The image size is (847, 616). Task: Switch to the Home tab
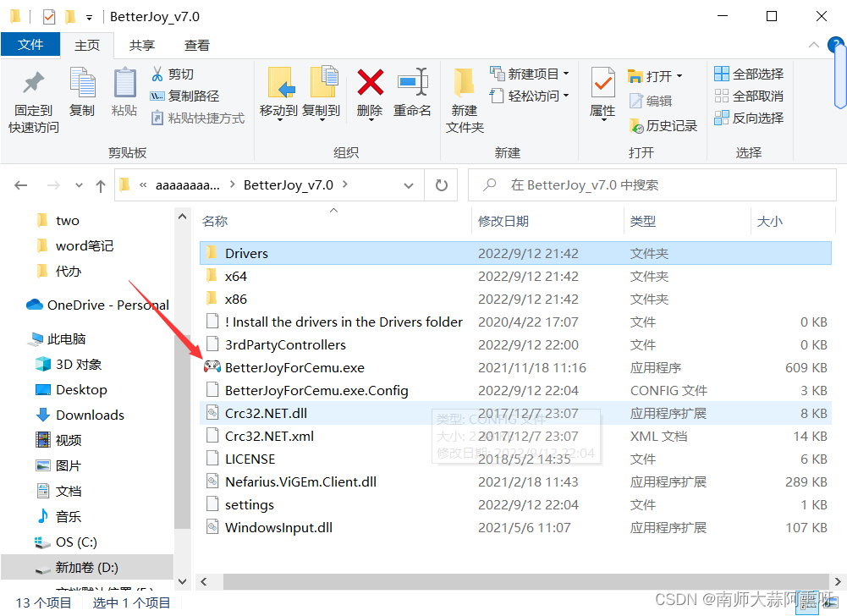(87, 46)
